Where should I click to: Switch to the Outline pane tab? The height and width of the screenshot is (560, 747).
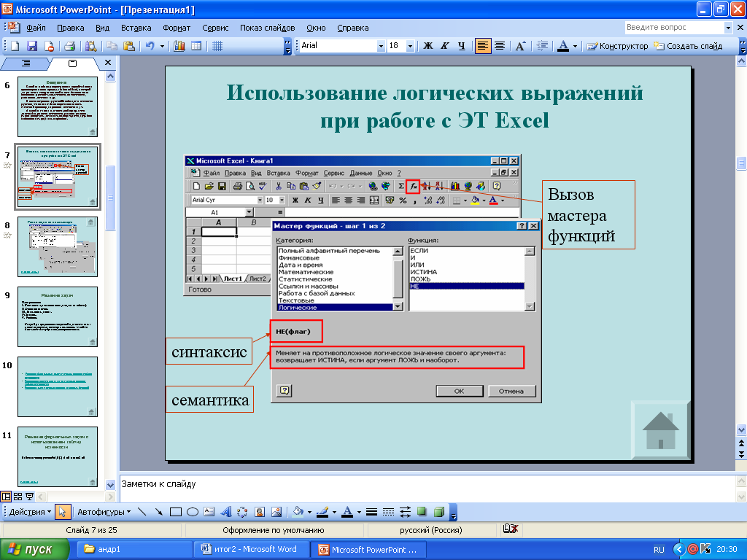26,63
